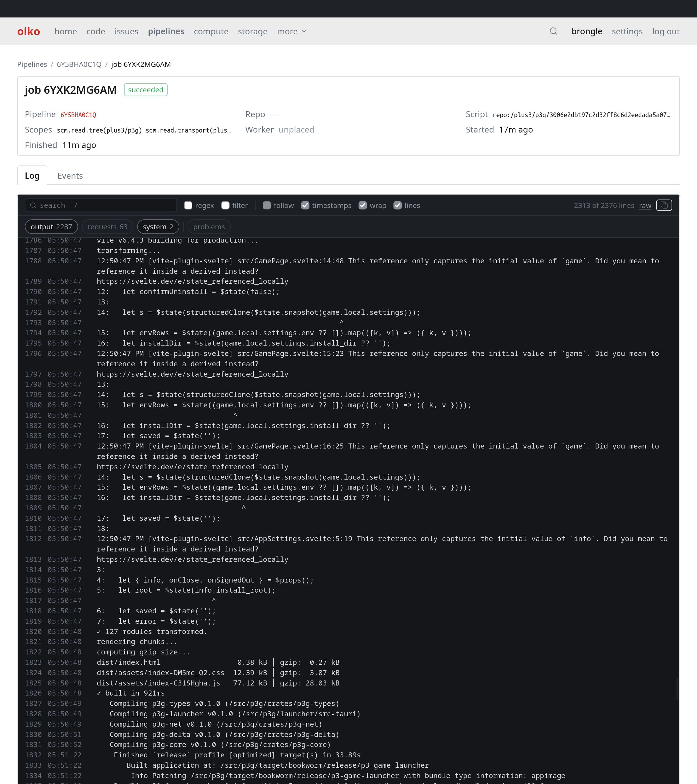
Task: Open settings in the header
Action: (627, 31)
